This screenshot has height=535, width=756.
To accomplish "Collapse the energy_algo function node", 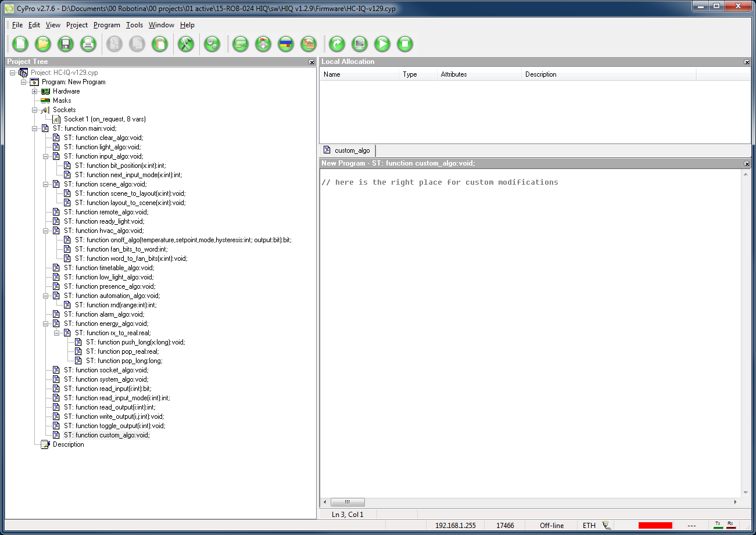I will (46, 324).
